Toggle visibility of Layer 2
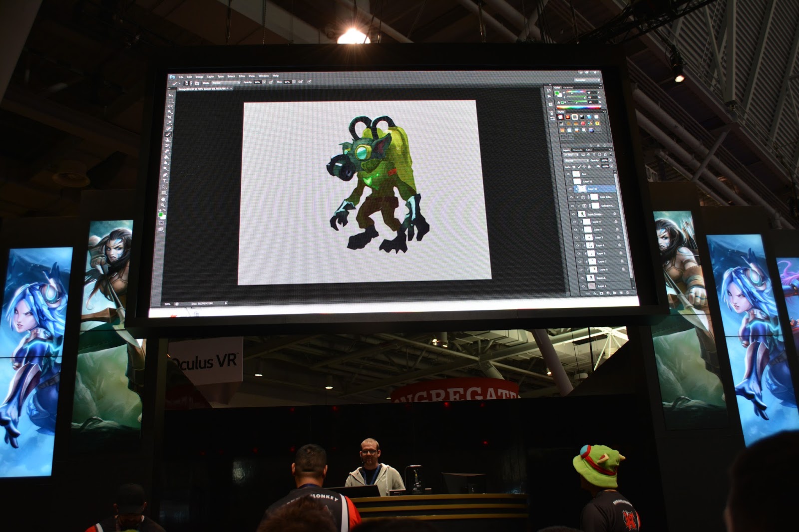This screenshot has width=799, height=532. coord(581,277)
